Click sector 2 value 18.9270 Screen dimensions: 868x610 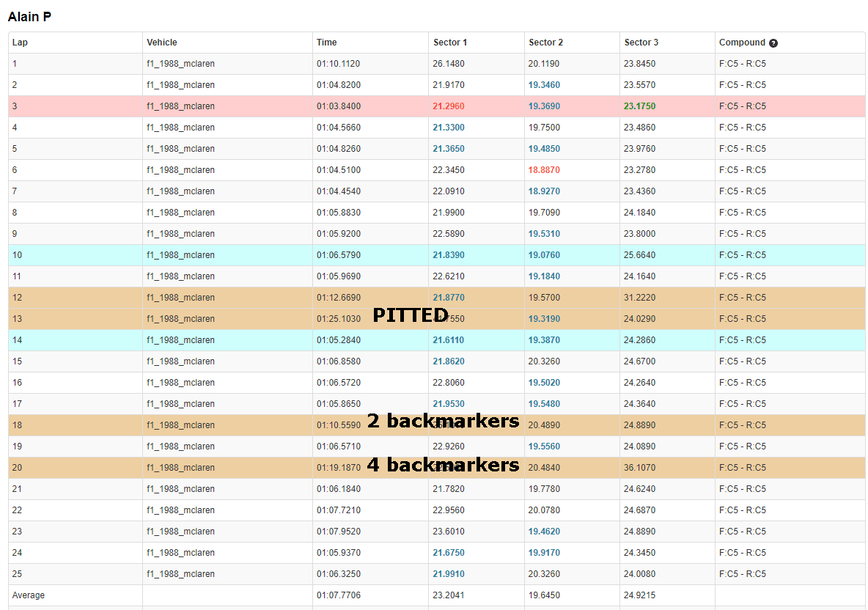(544, 191)
